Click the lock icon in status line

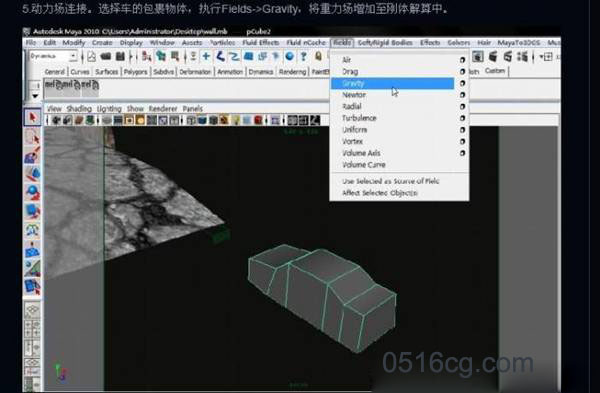coord(318,57)
